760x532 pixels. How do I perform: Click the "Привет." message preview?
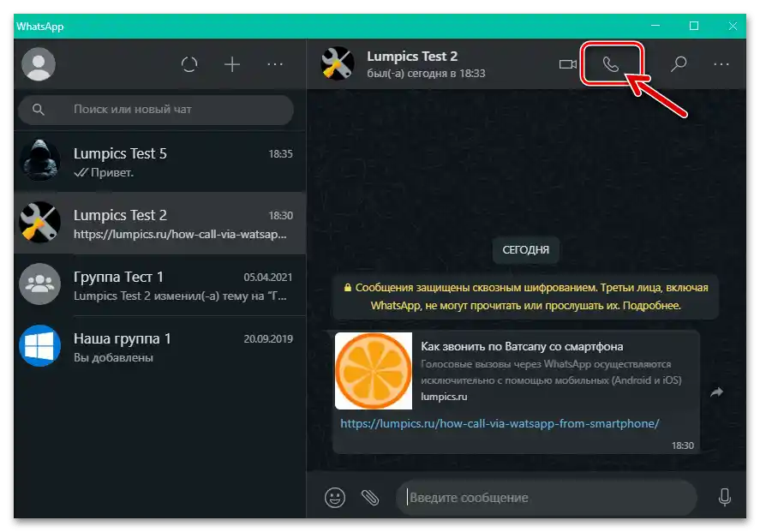(x=112, y=172)
